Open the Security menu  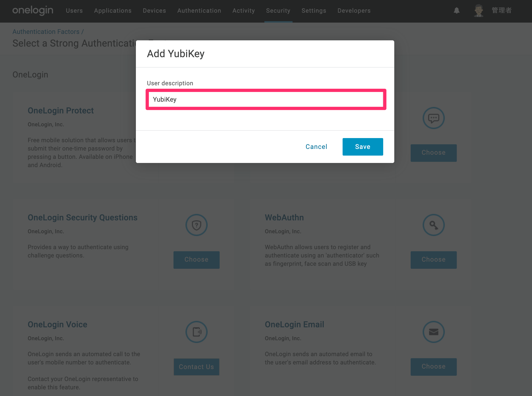pos(278,11)
